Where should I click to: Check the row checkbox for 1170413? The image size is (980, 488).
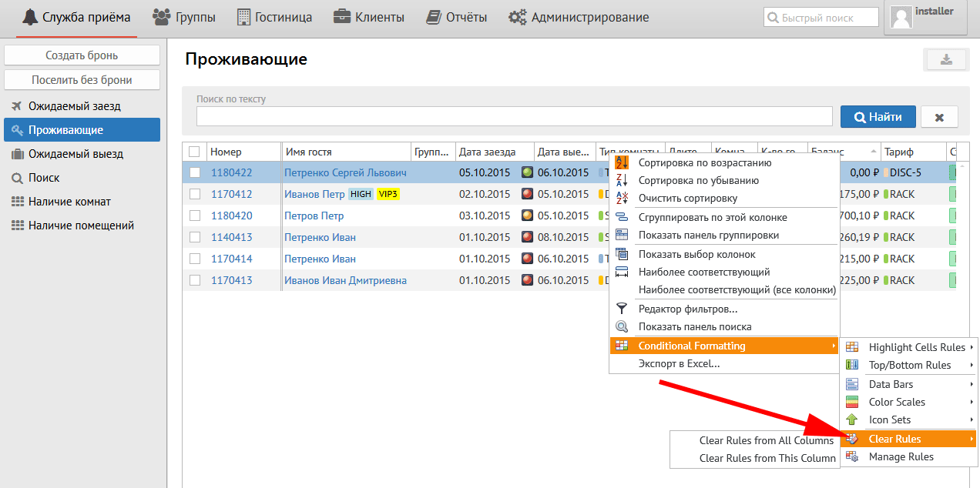click(195, 280)
